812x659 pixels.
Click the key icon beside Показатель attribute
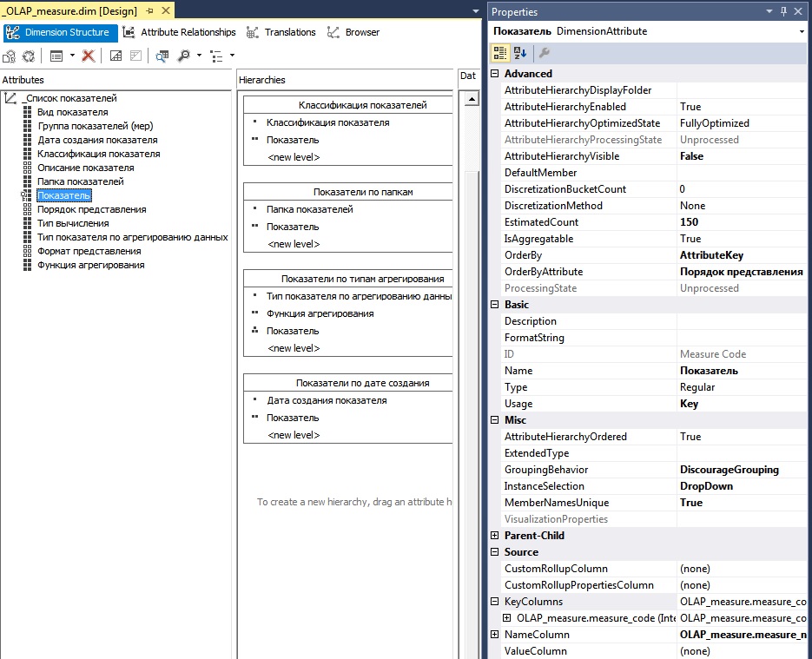click(26, 195)
